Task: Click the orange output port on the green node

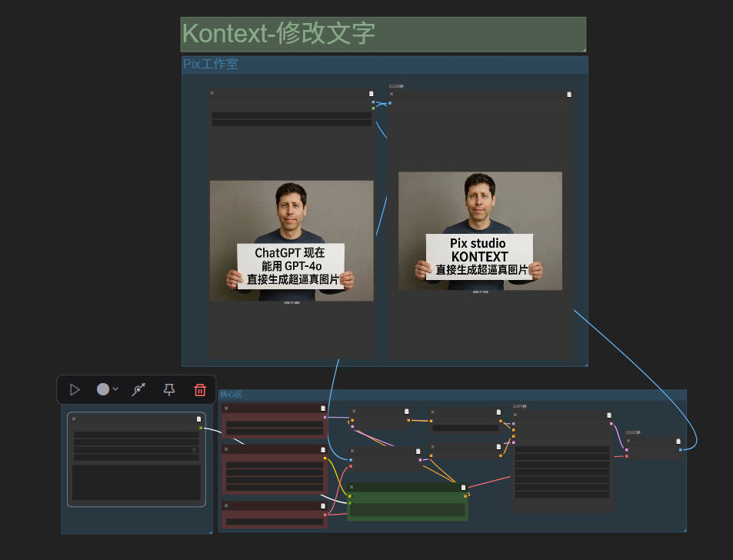Action: tap(465, 496)
